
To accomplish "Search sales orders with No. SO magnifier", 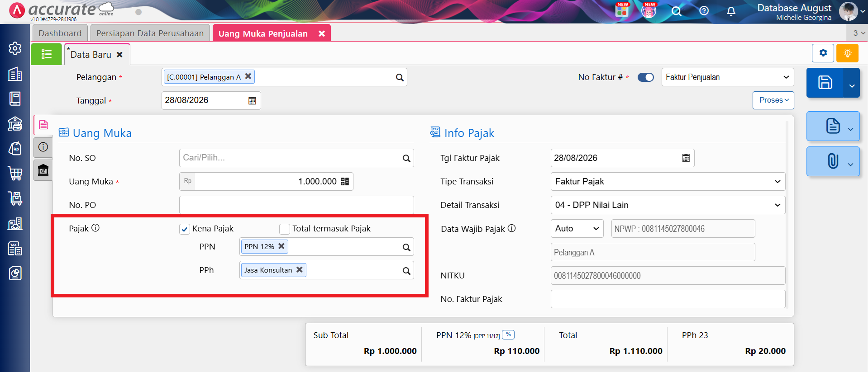I will click(x=406, y=158).
